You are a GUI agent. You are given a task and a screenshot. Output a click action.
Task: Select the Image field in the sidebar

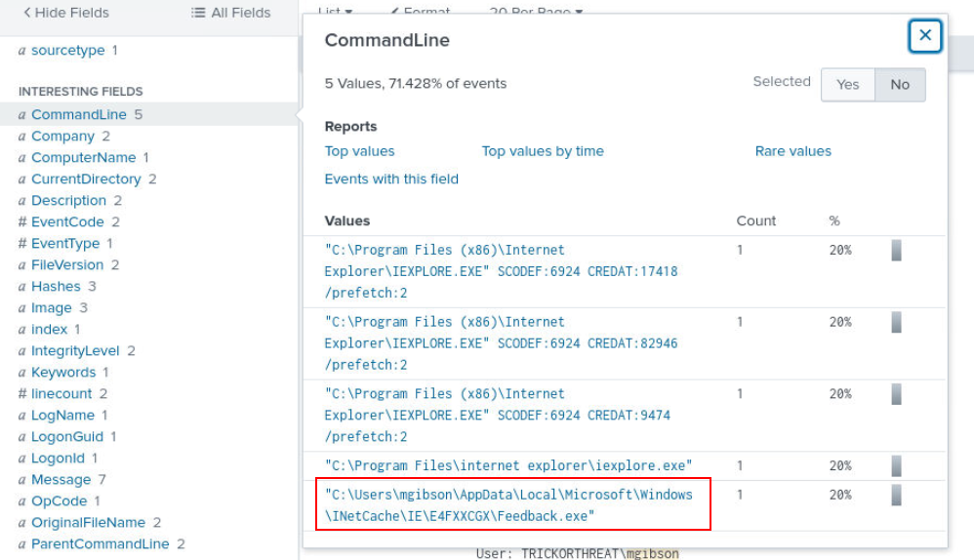(52, 308)
